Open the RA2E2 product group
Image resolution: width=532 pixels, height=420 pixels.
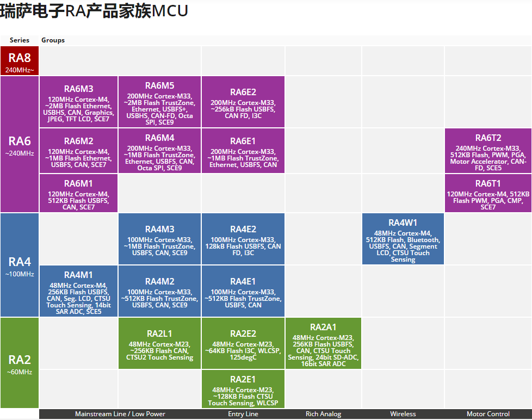pyautogui.click(x=243, y=343)
